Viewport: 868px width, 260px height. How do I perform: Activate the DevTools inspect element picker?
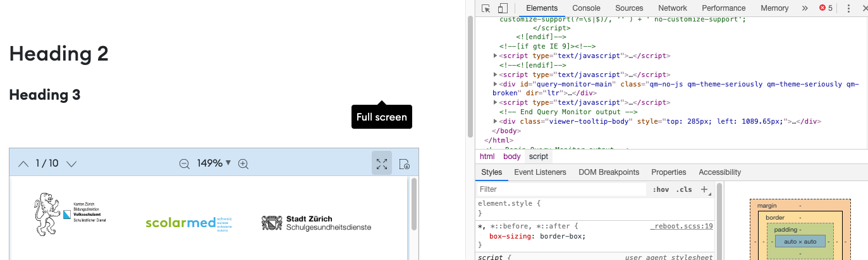coord(486,8)
